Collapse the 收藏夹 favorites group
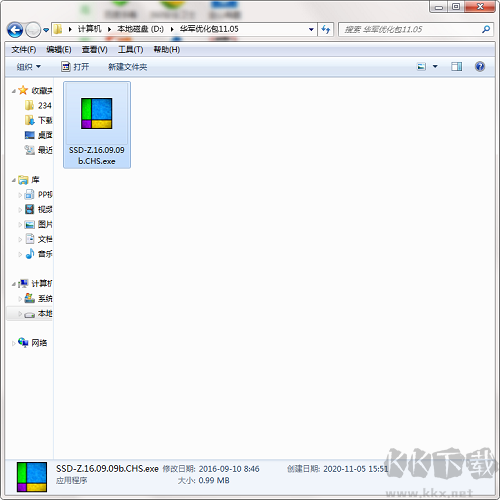500x500 pixels. [x=14, y=91]
